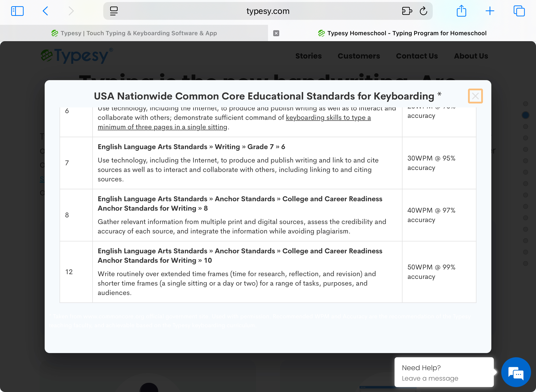Show all open tabs

pos(519,11)
